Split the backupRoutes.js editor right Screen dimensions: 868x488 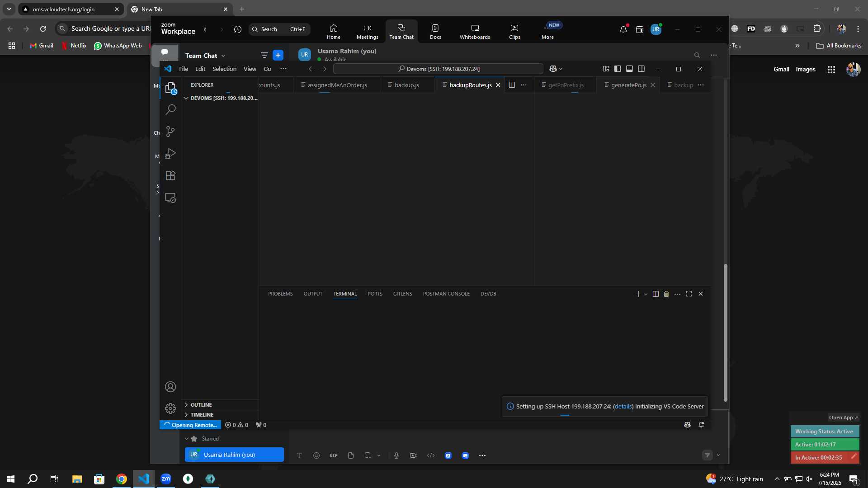(x=512, y=85)
